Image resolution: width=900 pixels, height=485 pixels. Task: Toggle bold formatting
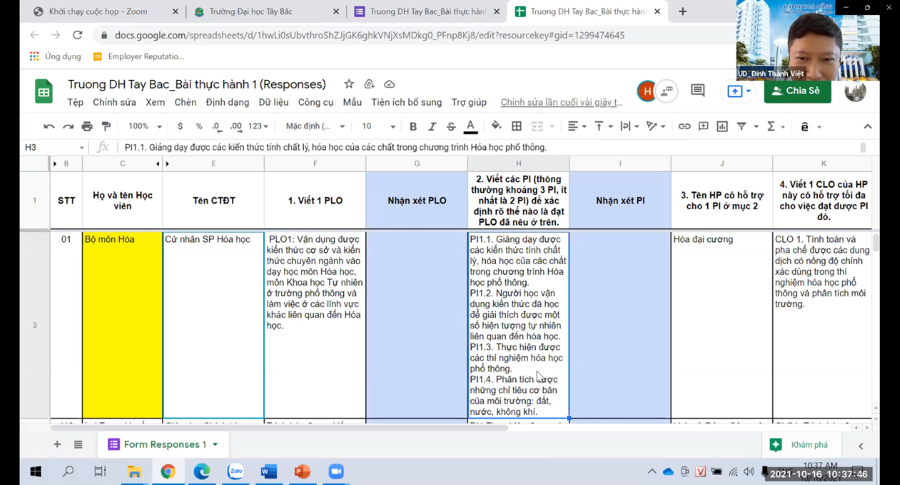tap(413, 126)
